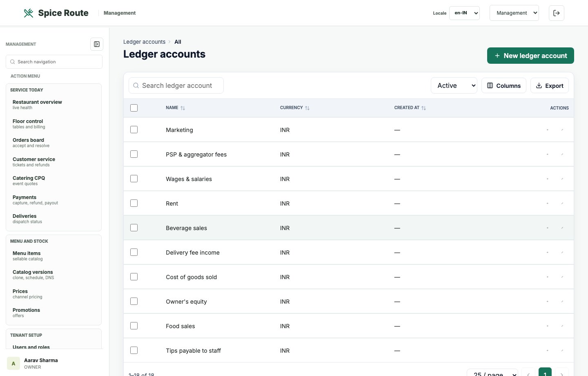Viewport: 588px width, 376px height.
Task: Click the Export button
Action: 550,85
